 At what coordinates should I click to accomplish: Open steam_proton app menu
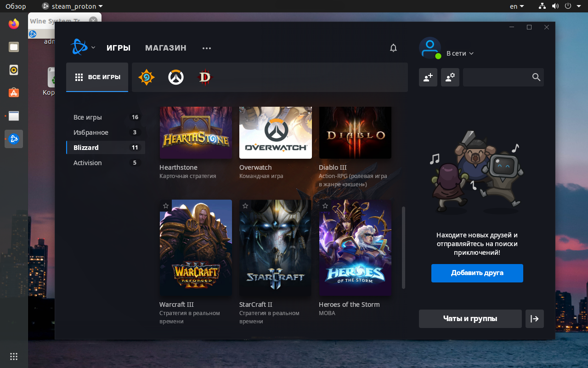pos(72,6)
